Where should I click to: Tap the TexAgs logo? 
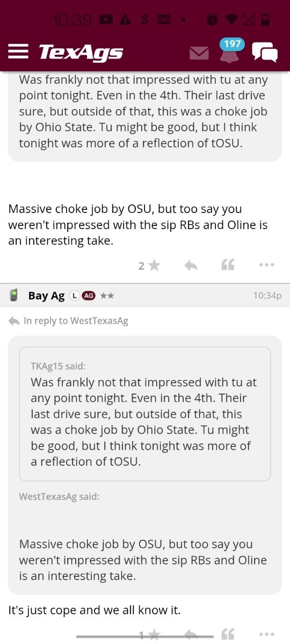[81, 52]
